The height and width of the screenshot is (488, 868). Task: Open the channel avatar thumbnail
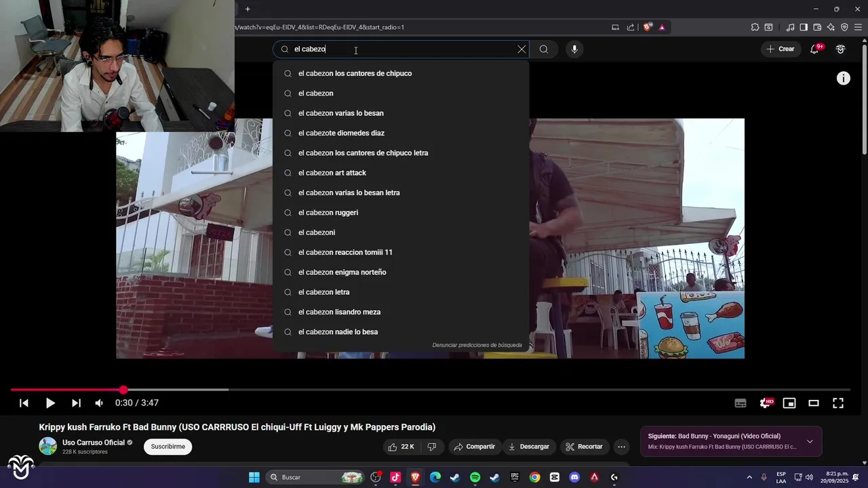(x=48, y=446)
